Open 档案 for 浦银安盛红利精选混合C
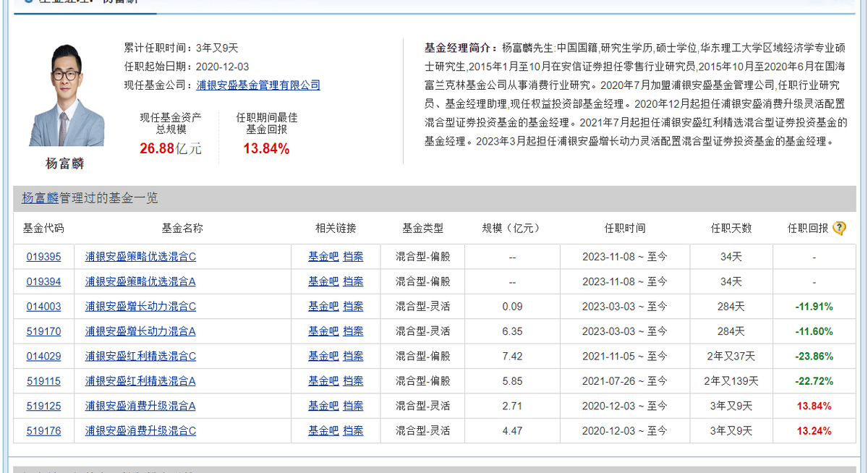Screen dimensions: 868x473 pyautogui.click(x=353, y=357)
